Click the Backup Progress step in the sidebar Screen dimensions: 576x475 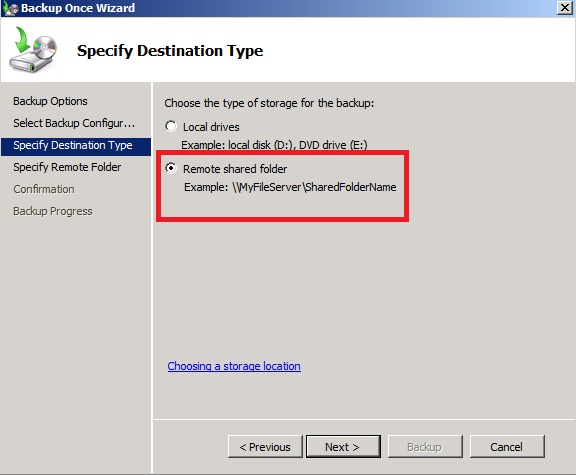(53, 211)
